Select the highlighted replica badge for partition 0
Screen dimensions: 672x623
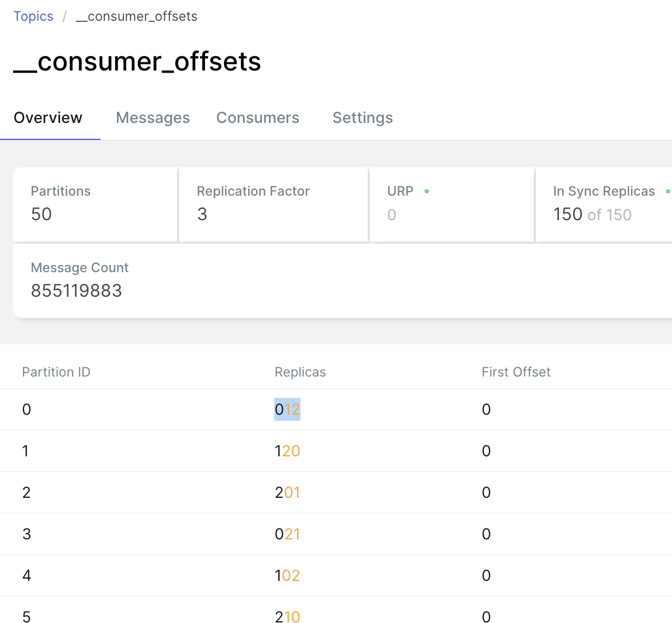(287, 409)
